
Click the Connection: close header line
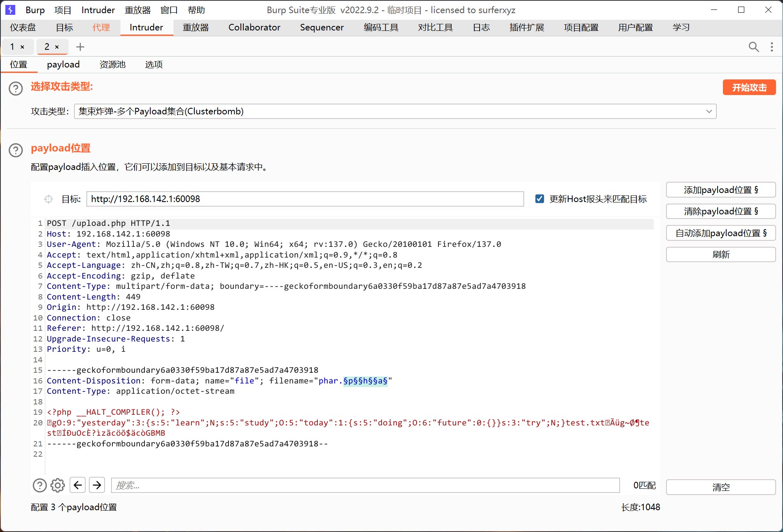pos(89,318)
